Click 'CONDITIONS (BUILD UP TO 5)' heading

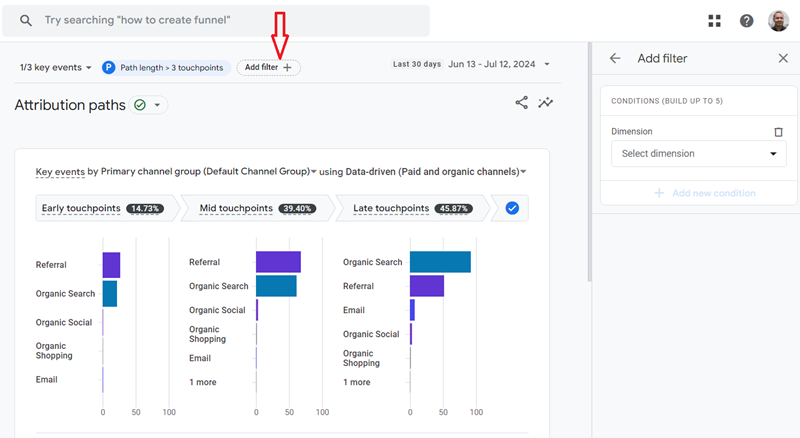667,101
